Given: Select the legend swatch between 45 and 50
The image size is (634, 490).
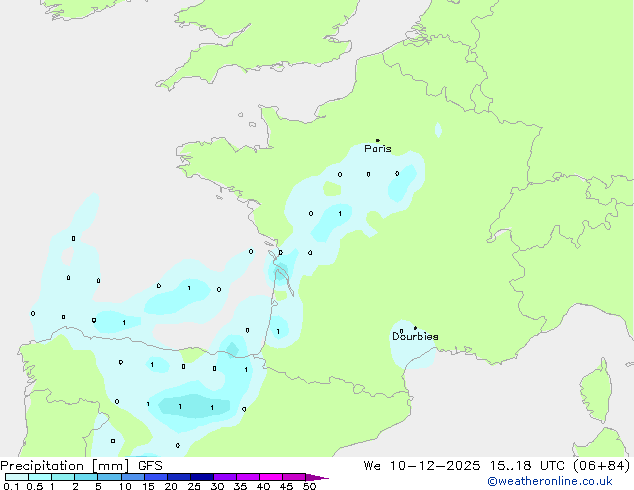Looking at the screenshot, I should [294, 477].
